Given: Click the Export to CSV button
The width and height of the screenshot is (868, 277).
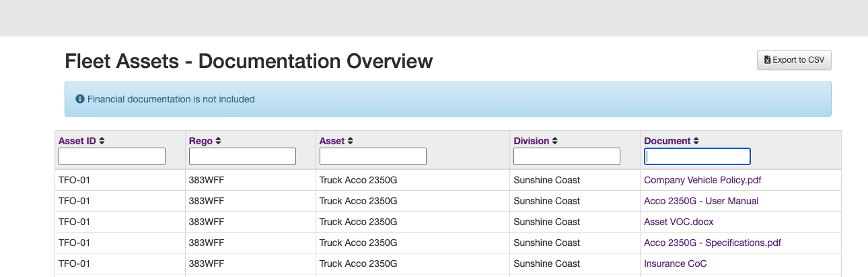Looking at the screenshot, I should point(794,60).
